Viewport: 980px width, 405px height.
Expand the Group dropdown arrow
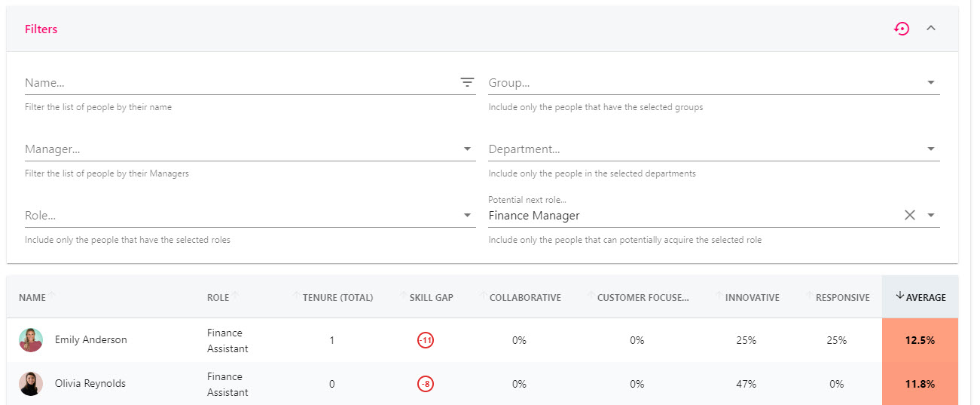[x=931, y=83]
